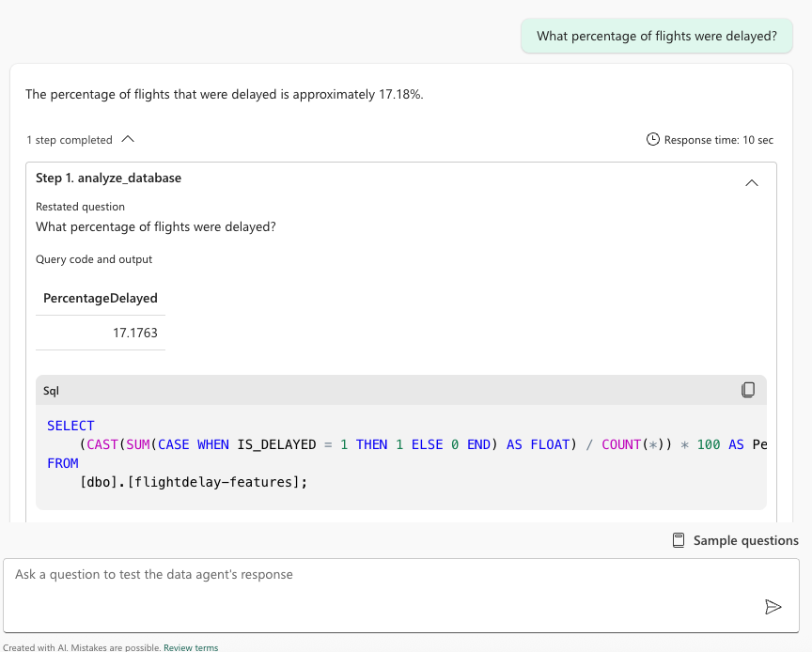Viewport: 812px width, 652px height.
Task: Click the 'Response time: 10 sec' label
Action: 719,139
